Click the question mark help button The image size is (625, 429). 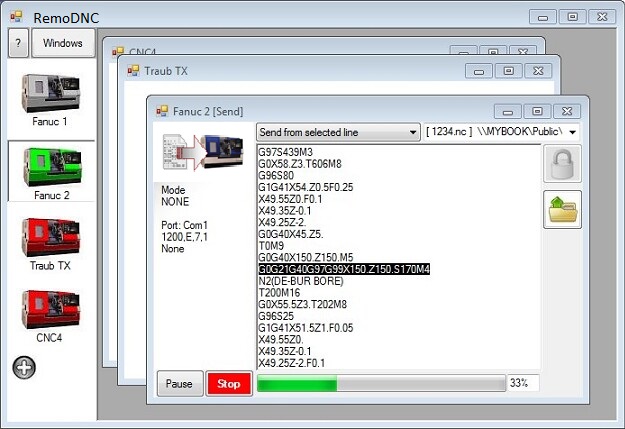[x=18, y=44]
